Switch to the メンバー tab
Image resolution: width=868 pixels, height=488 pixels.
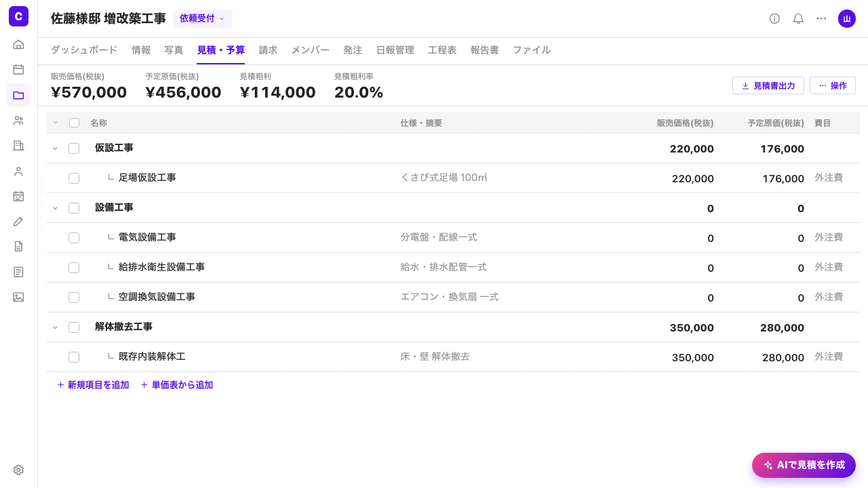pos(311,50)
